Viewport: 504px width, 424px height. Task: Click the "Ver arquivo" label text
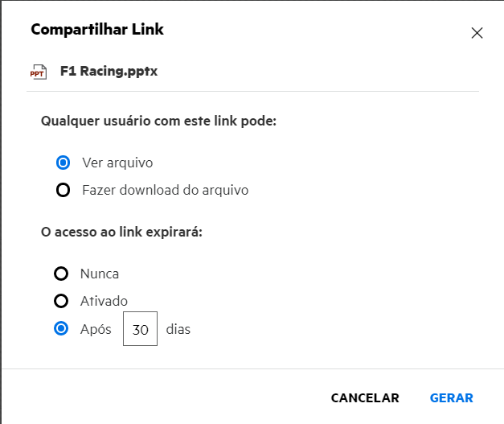pos(117,163)
